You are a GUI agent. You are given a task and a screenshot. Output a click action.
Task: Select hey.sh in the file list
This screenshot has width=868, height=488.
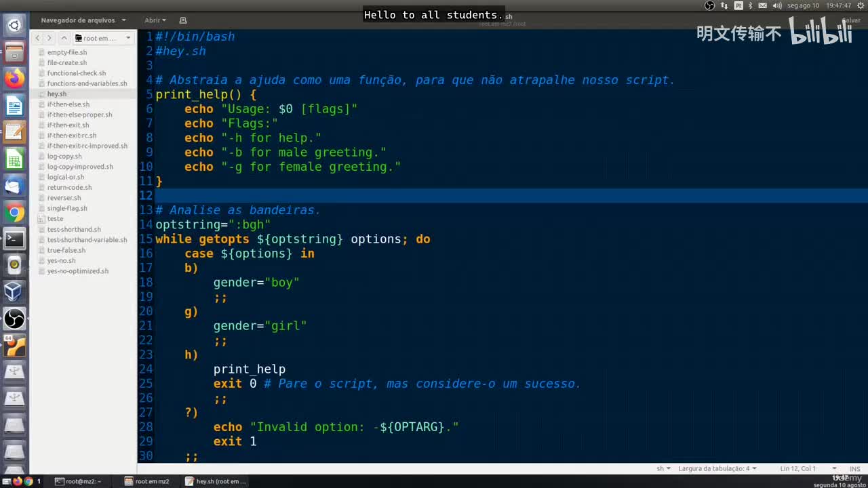click(57, 94)
